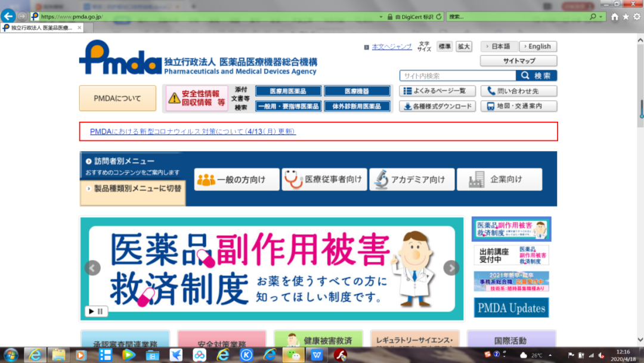Pause the banner slideshow control

[x=98, y=311]
